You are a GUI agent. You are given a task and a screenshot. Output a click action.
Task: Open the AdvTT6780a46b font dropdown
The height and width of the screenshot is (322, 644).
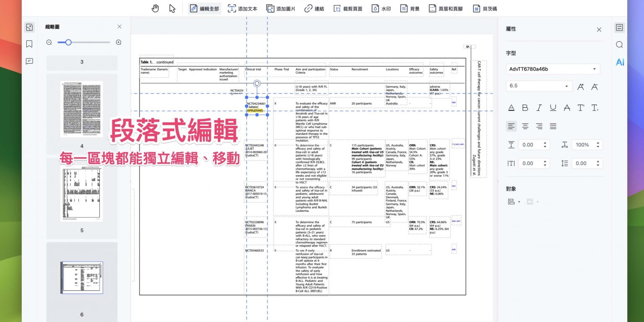click(553, 69)
